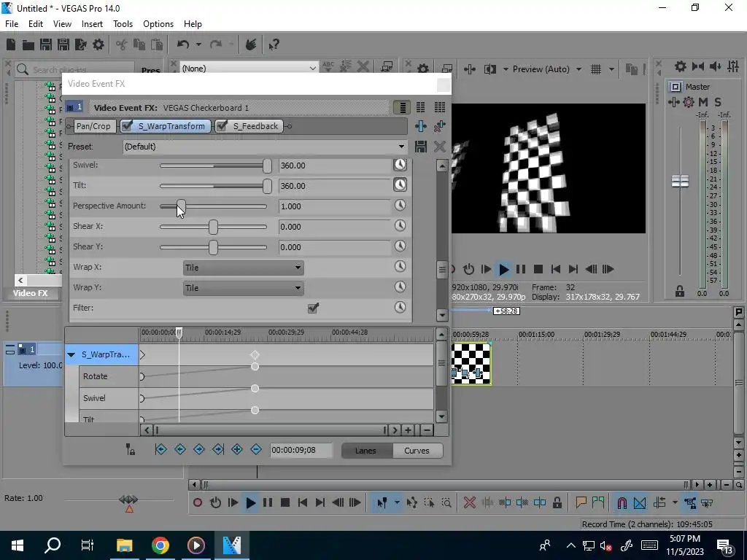Open Project Properties gear in main toolbar
The width and height of the screenshot is (747, 560).
(98, 44)
